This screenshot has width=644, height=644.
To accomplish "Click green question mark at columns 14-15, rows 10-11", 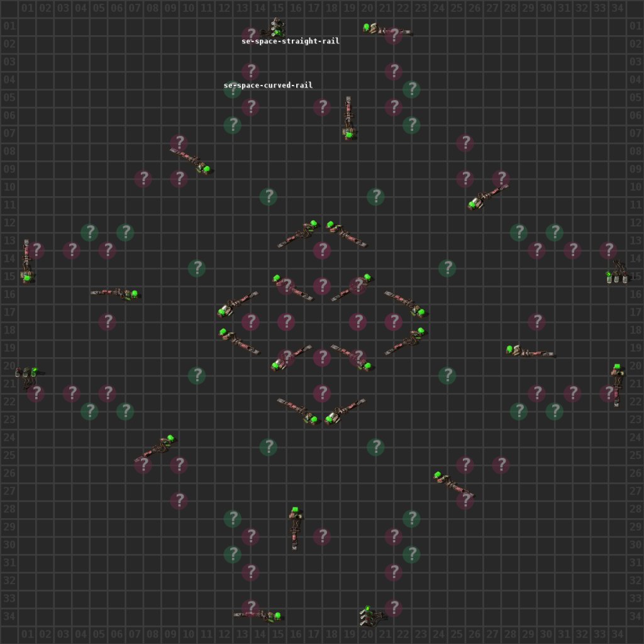I will point(268,196).
